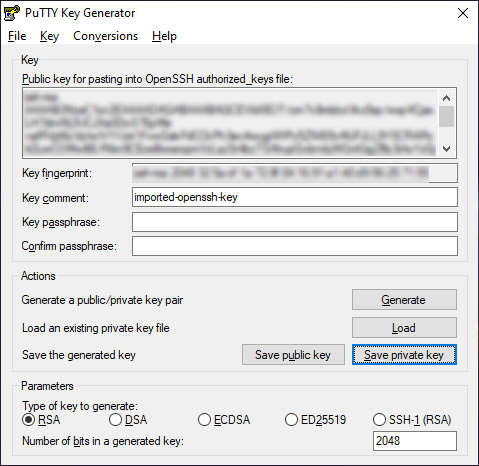Click 'Type of key to generate:' label
Screen dimensions: 479x466
[80, 406]
